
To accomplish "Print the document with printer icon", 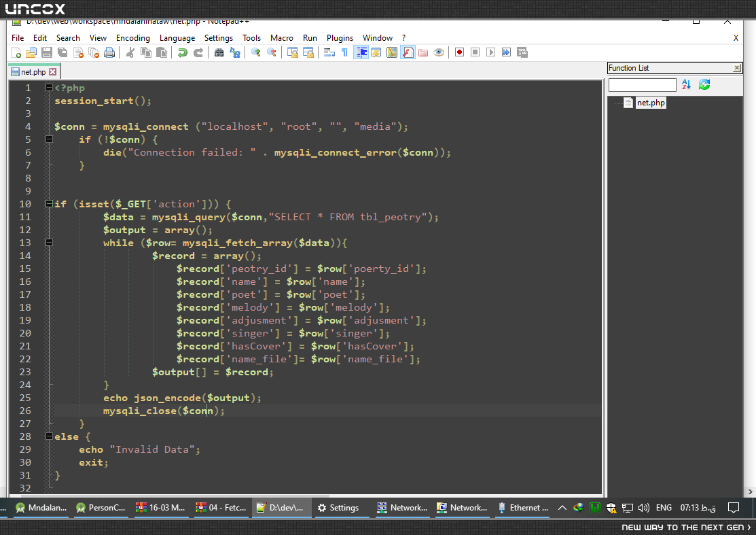I will [109, 52].
